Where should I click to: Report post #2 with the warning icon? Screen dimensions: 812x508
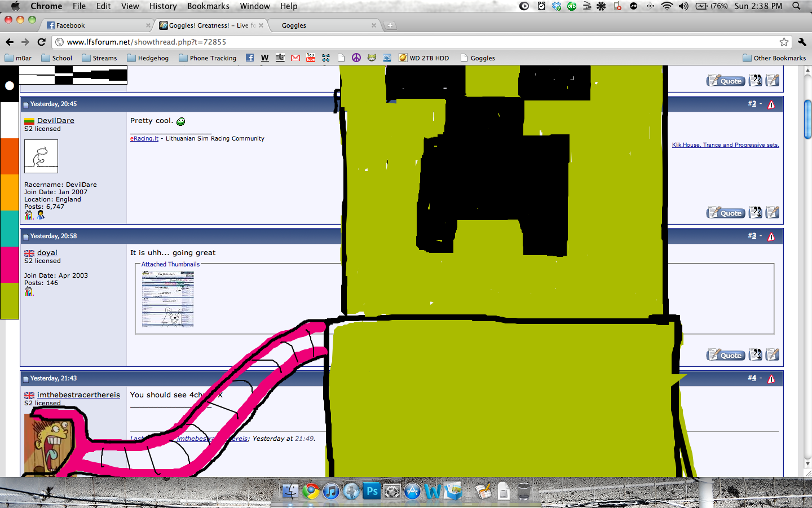[771, 104]
